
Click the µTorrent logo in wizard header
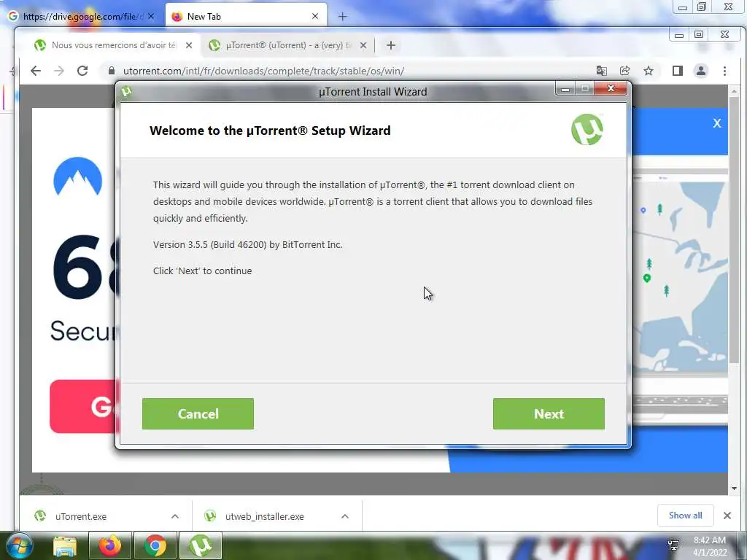click(587, 130)
